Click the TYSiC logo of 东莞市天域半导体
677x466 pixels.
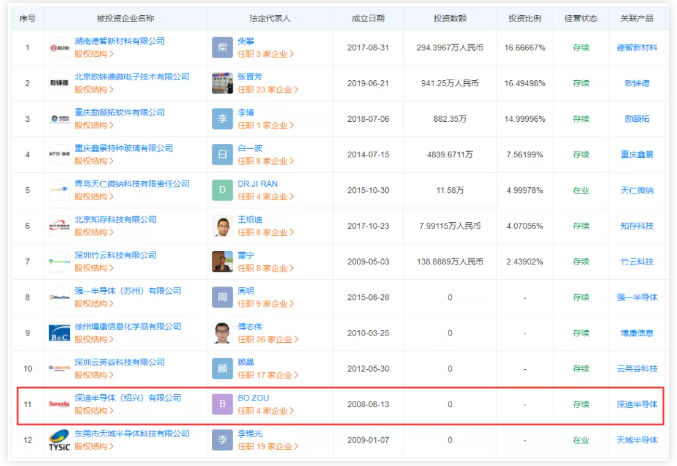[59, 440]
